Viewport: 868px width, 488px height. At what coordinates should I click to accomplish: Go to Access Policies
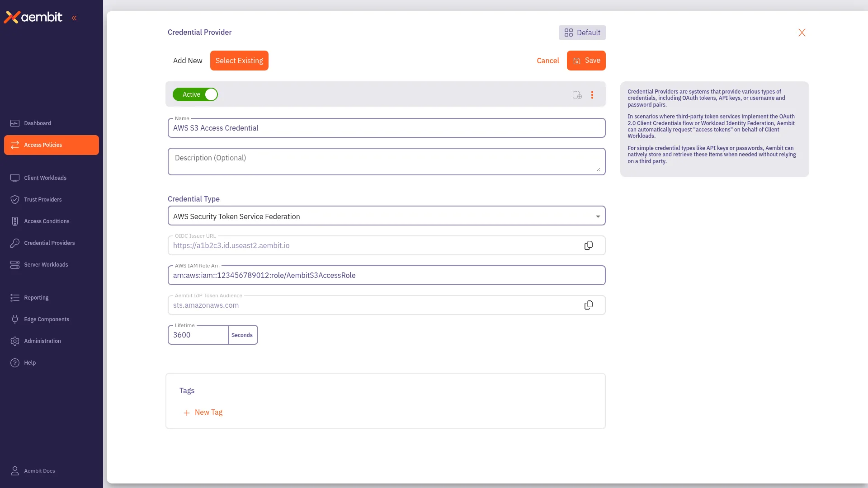point(52,145)
